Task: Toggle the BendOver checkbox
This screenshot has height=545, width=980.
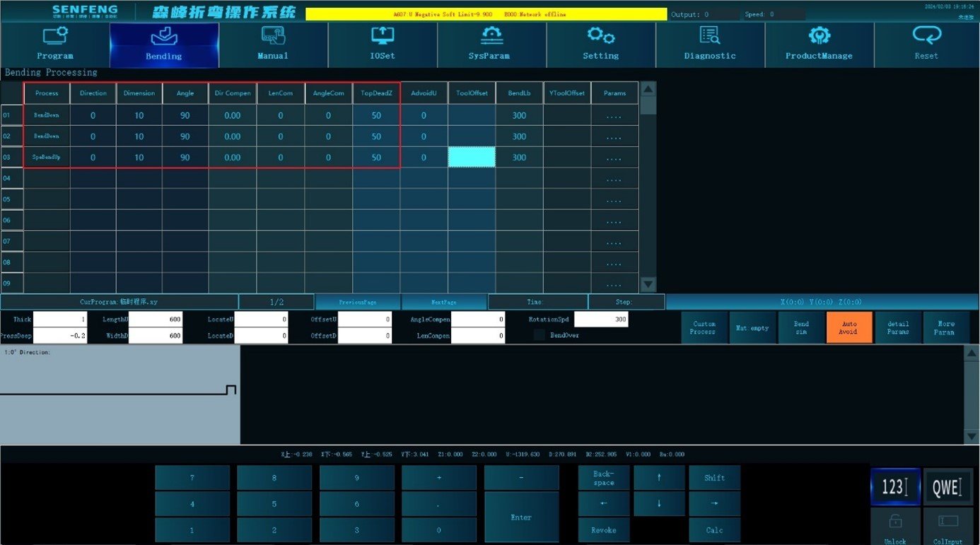Action: point(539,335)
